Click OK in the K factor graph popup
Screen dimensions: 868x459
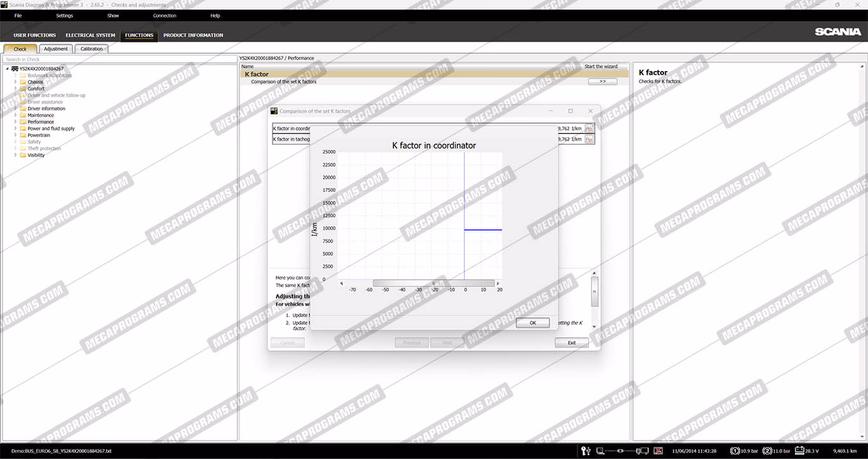coord(532,323)
